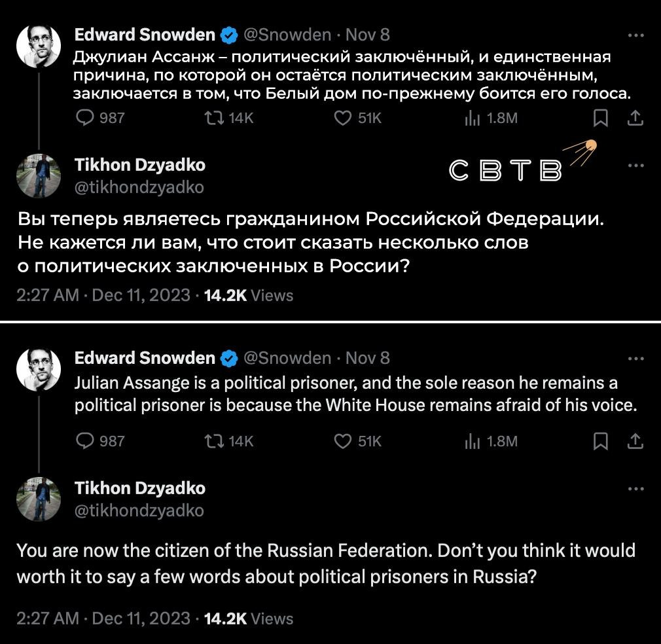
Task: Retweet Snowden's English Assange tweet
Action: [x=215, y=442]
